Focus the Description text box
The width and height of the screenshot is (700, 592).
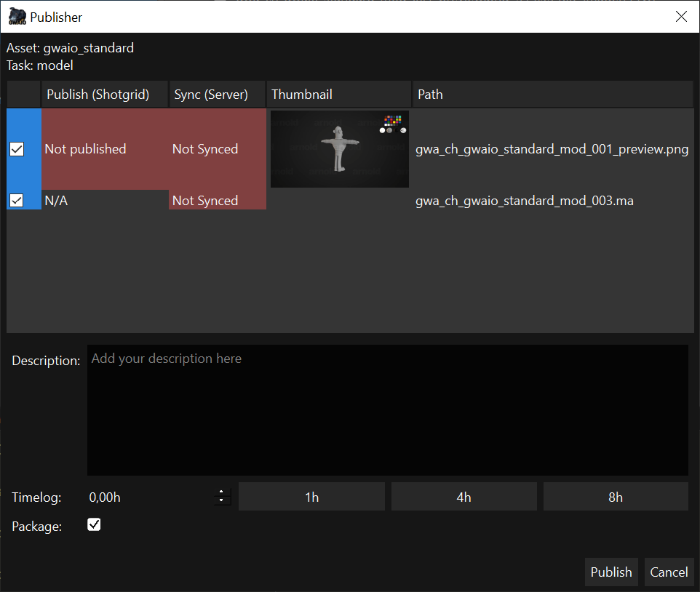pos(387,410)
